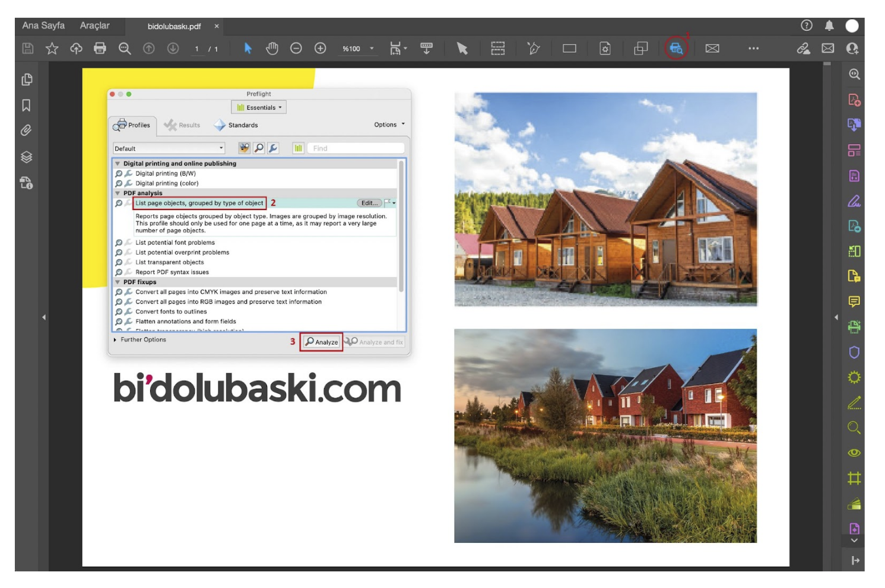Click the crop pages rectangle icon
The image size is (885, 588).
tap(569, 49)
